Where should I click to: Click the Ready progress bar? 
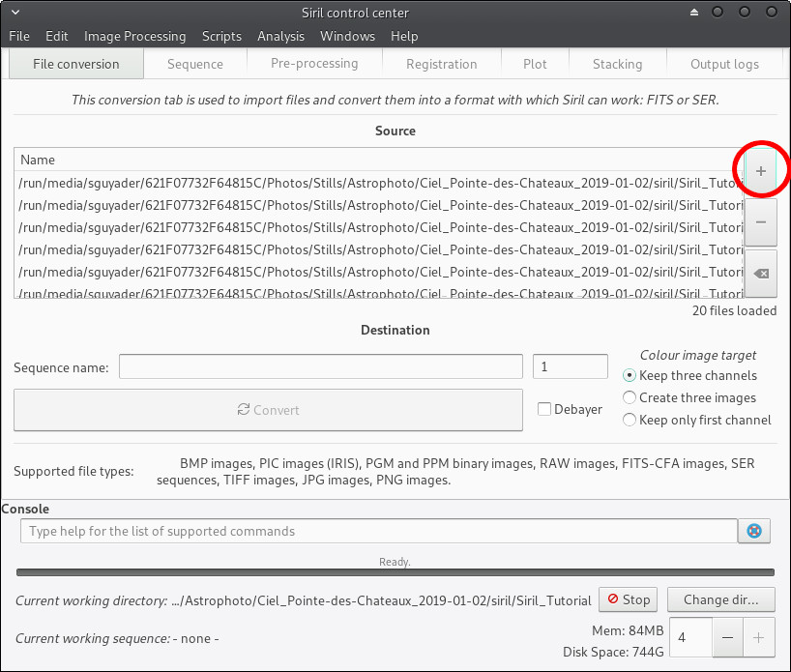coord(395,572)
